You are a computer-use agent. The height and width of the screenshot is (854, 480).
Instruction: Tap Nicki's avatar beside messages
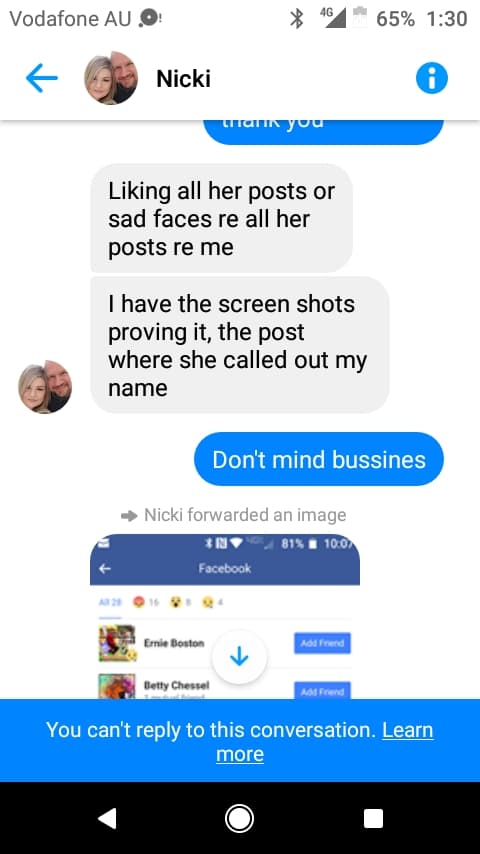pos(45,387)
